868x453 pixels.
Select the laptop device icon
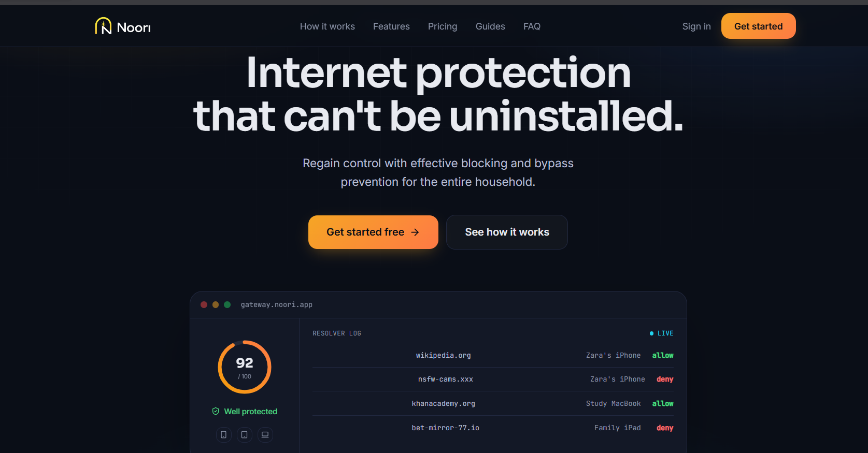click(265, 434)
